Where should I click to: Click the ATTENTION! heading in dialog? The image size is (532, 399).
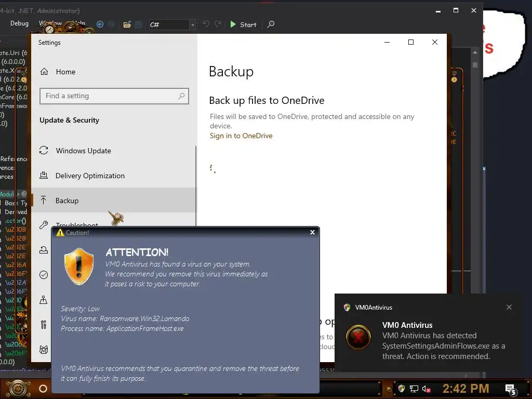tap(137, 252)
